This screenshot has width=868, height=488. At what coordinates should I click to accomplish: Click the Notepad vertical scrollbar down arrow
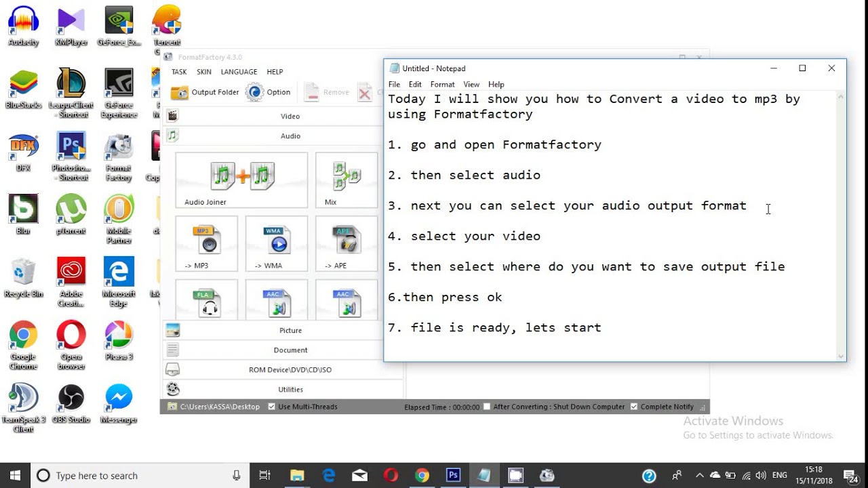841,356
